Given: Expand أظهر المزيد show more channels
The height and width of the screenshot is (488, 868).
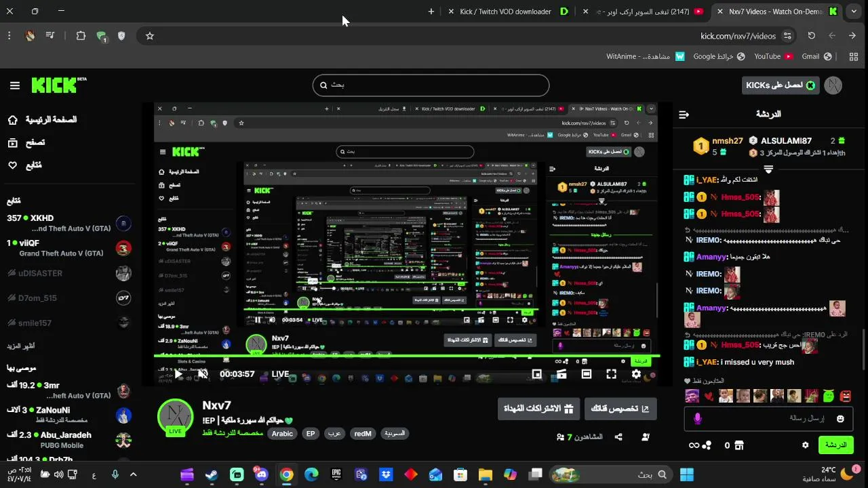Looking at the screenshot, I should [x=21, y=346].
